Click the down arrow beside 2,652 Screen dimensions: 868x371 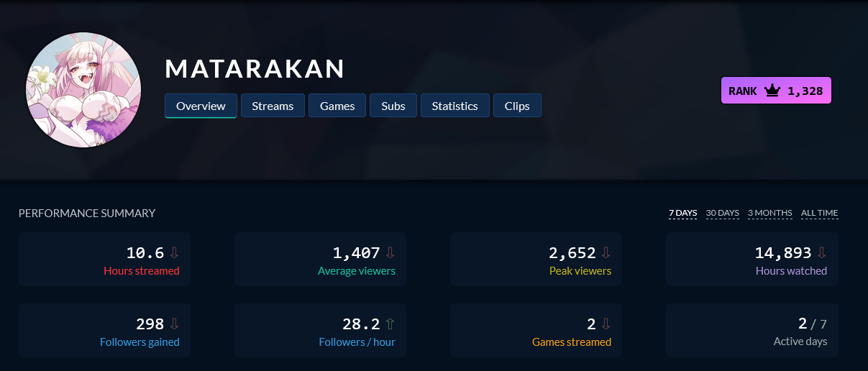[x=606, y=252]
